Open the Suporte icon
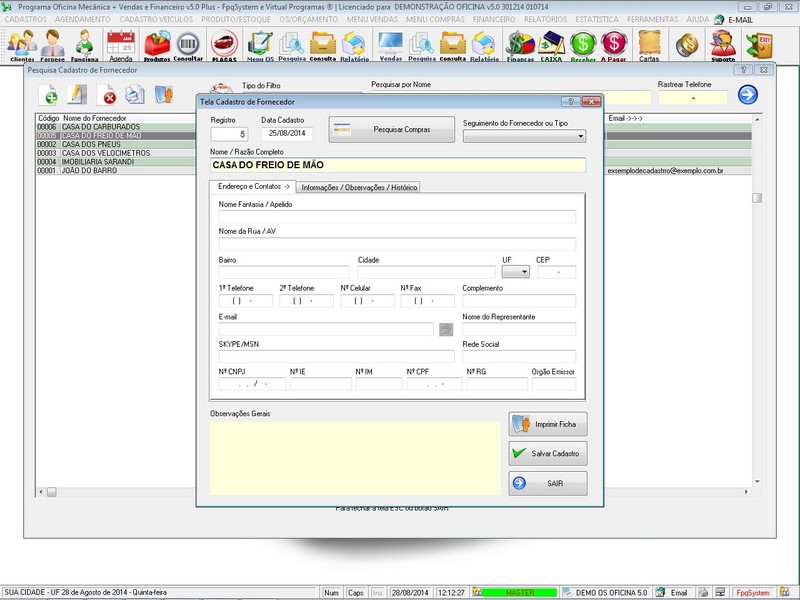 [x=723, y=45]
